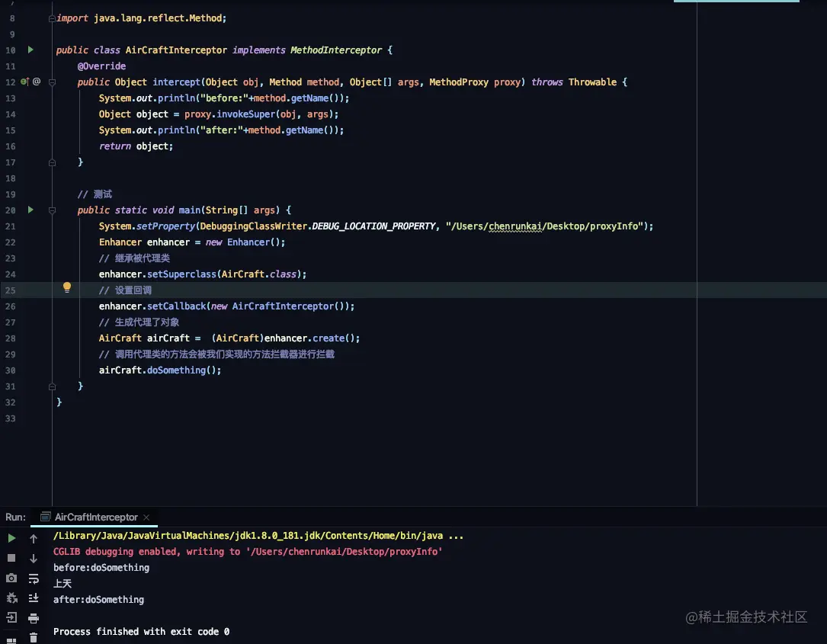The image size is (827, 644).
Task: Click the "// 继承被代理类" comment on line 23
Action: 134,258
